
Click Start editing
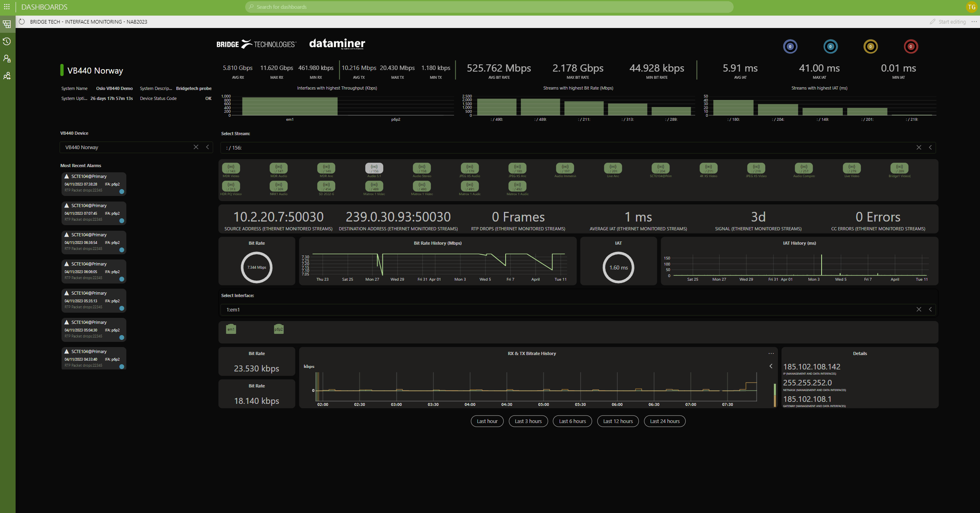pyautogui.click(x=948, y=22)
